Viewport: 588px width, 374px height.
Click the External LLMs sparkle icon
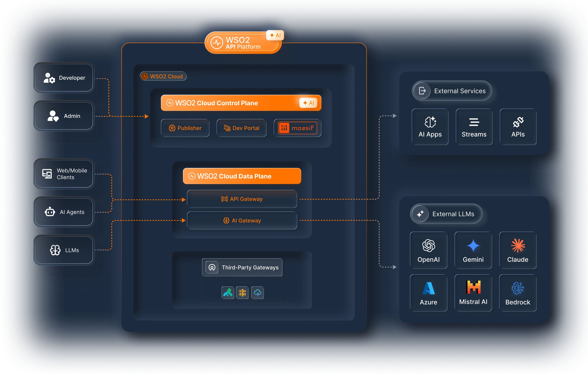point(420,214)
